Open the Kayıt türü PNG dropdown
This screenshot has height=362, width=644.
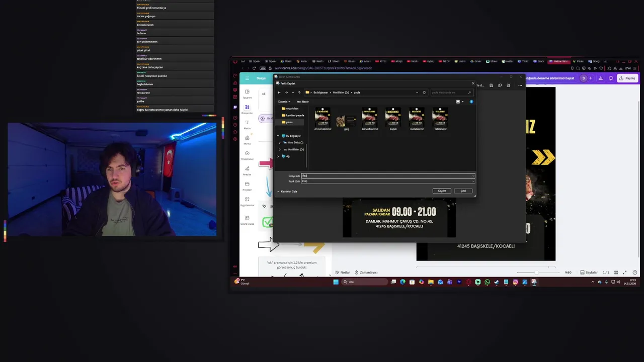click(x=387, y=181)
